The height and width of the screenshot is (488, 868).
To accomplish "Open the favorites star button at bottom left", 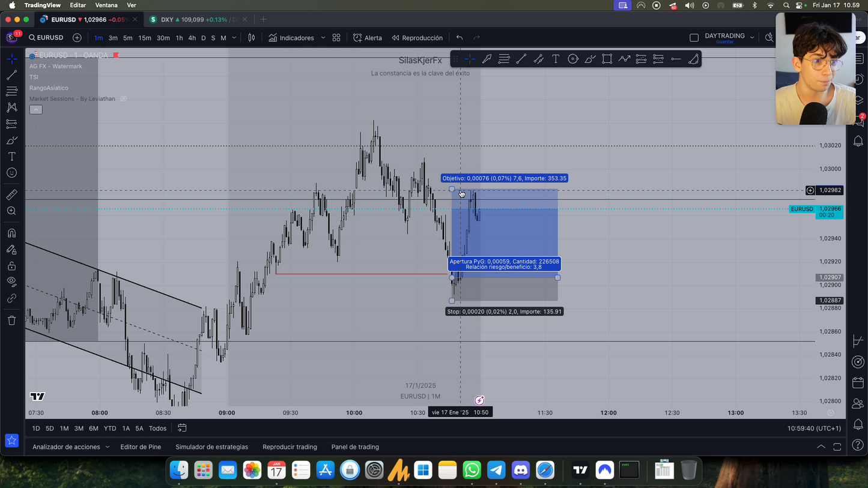I will (x=11, y=441).
